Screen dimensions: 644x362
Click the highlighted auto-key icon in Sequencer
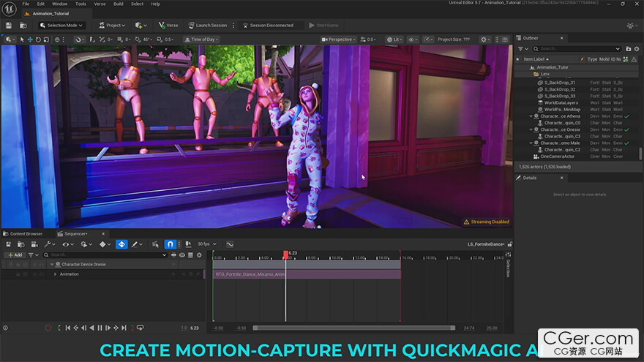coord(121,244)
